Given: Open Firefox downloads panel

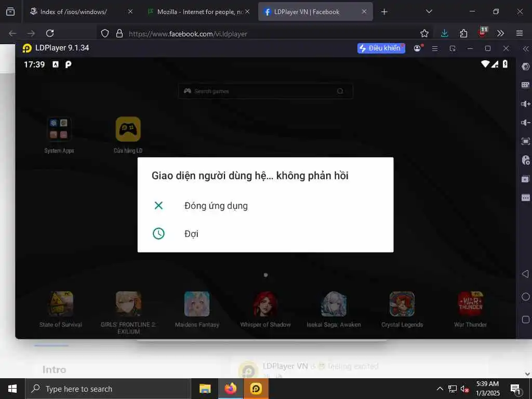Looking at the screenshot, I should coord(445,33).
